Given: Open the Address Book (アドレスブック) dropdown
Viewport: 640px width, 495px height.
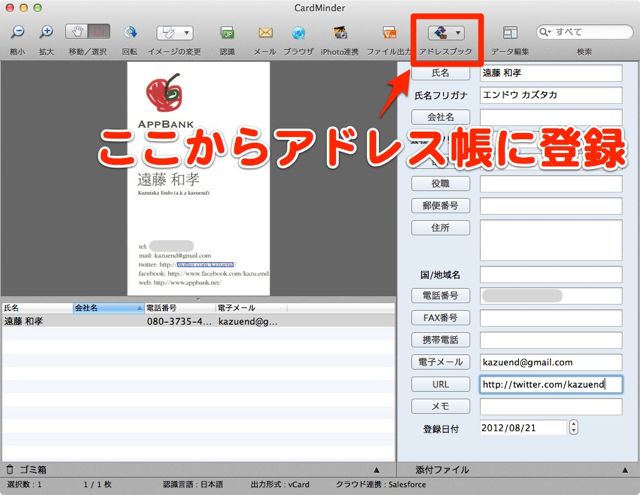Looking at the screenshot, I should click(x=446, y=33).
